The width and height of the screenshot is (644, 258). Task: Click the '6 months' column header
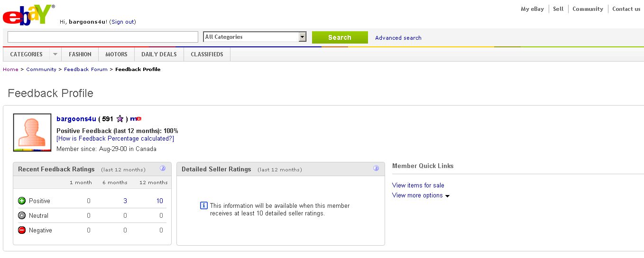pyautogui.click(x=115, y=182)
